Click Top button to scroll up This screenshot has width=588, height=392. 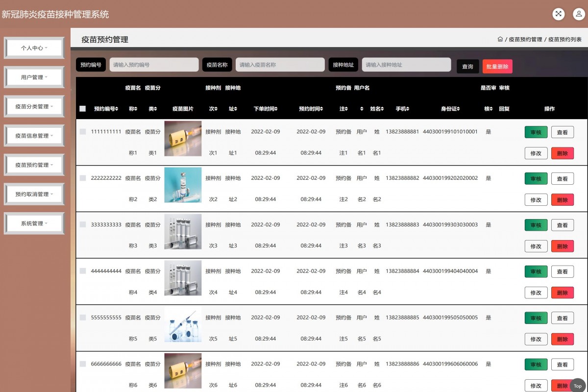click(x=578, y=386)
